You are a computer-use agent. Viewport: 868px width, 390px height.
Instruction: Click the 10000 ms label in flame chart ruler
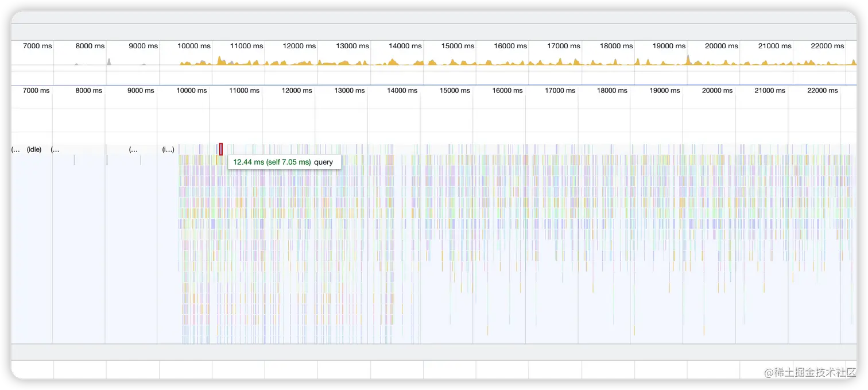(x=191, y=90)
